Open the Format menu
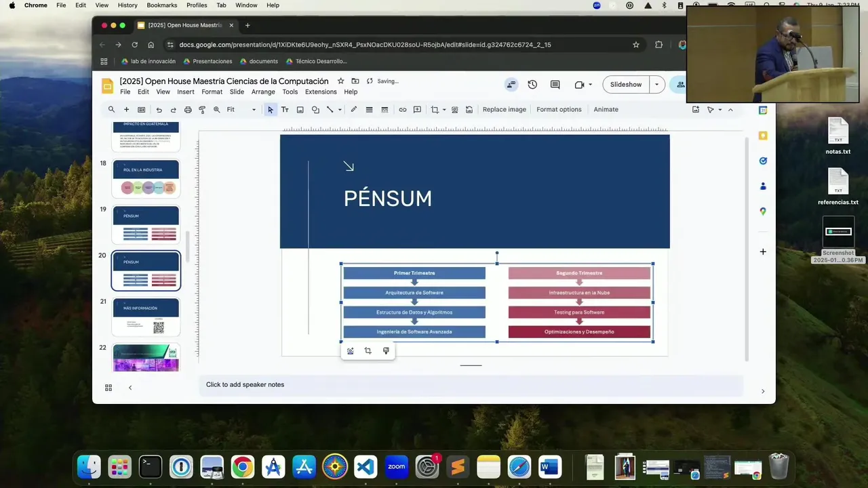 coord(212,91)
